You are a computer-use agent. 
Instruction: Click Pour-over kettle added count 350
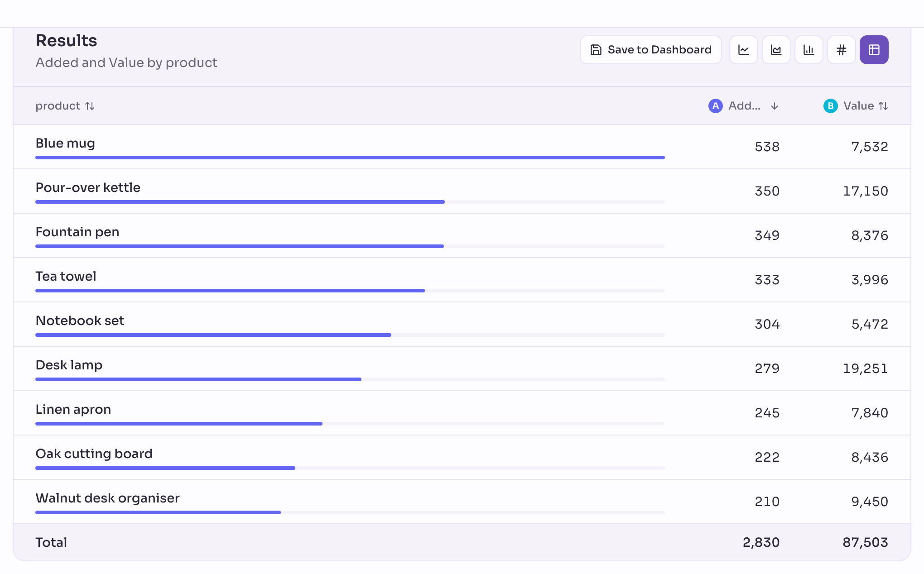coord(767,191)
